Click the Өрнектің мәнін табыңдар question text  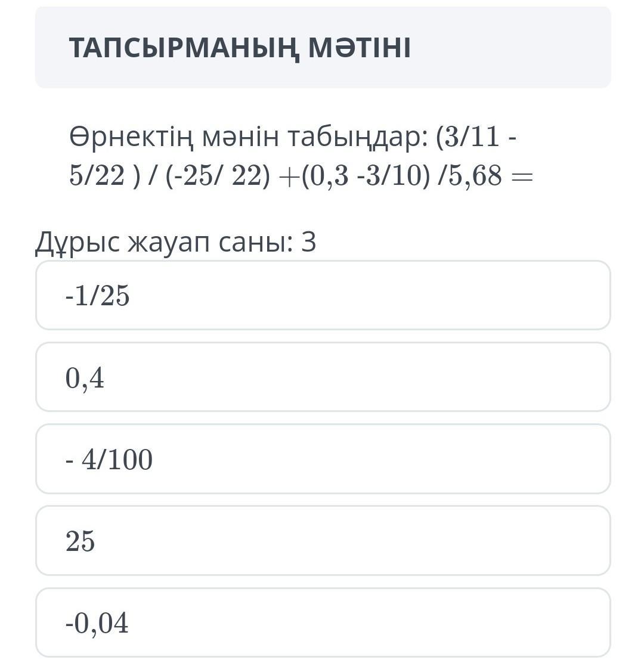[249, 137]
